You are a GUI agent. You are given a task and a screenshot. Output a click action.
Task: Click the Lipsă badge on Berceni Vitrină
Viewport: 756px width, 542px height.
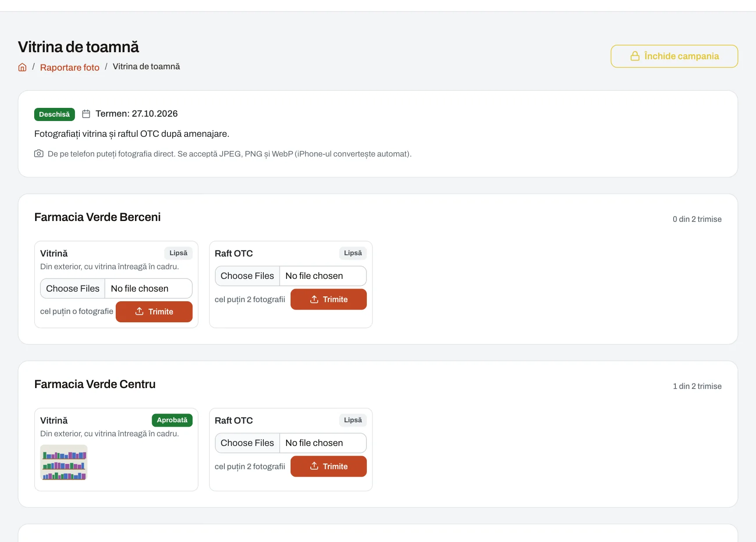pos(178,253)
